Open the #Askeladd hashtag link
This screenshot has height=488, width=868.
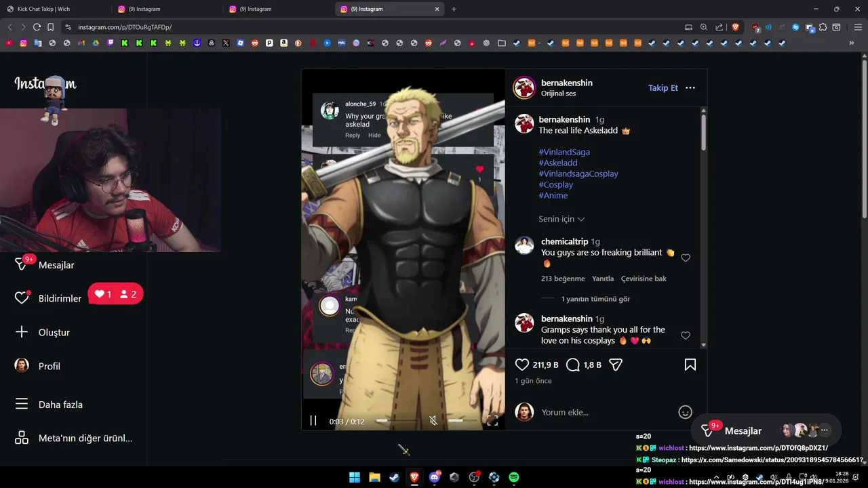click(x=558, y=163)
